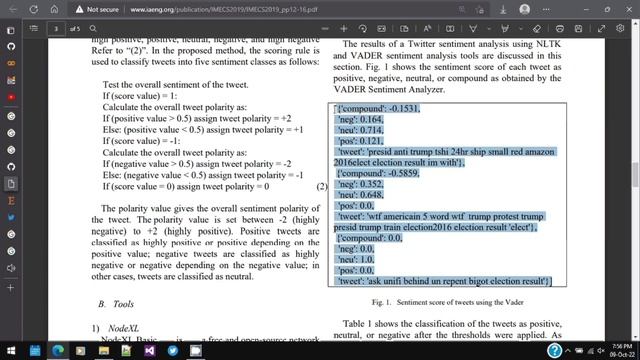Image resolution: width=640 pixels, height=360 pixels.
Task: Click the 'B. Tools' heading
Action: [116, 304]
